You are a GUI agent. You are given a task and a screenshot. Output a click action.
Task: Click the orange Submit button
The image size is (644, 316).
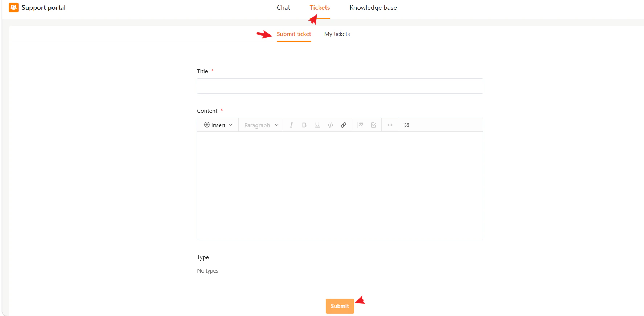pos(340,306)
